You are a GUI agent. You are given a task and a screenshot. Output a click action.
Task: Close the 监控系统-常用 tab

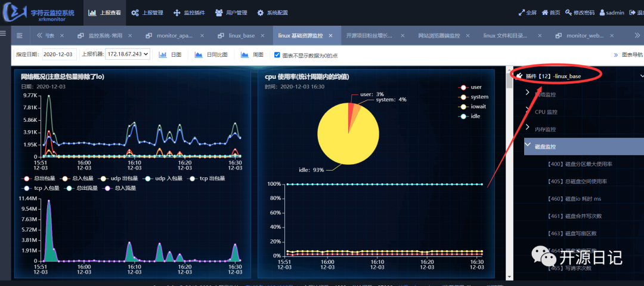click(x=130, y=36)
